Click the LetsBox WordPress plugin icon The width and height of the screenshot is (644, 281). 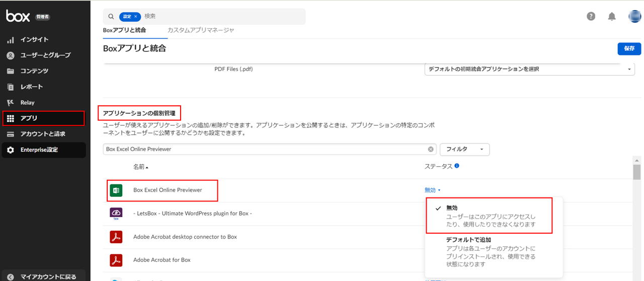click(116, 214)
